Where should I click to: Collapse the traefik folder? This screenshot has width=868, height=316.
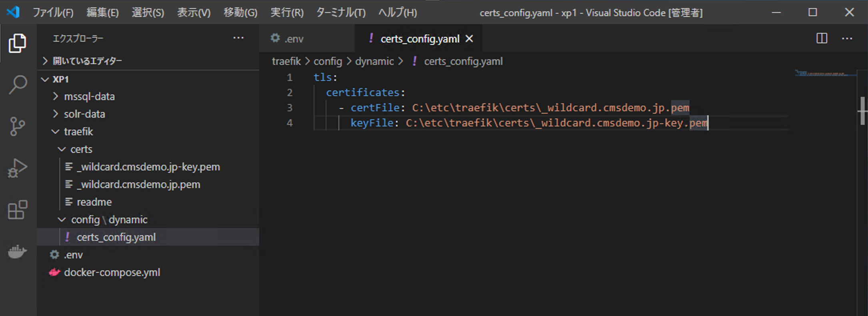click(x=56, y=132)
